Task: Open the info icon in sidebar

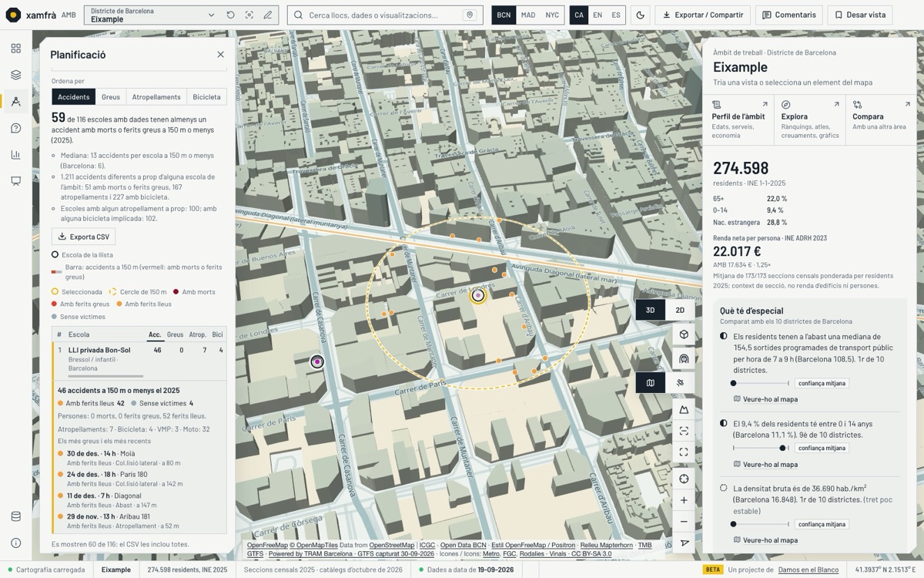Action: point(15,543)
